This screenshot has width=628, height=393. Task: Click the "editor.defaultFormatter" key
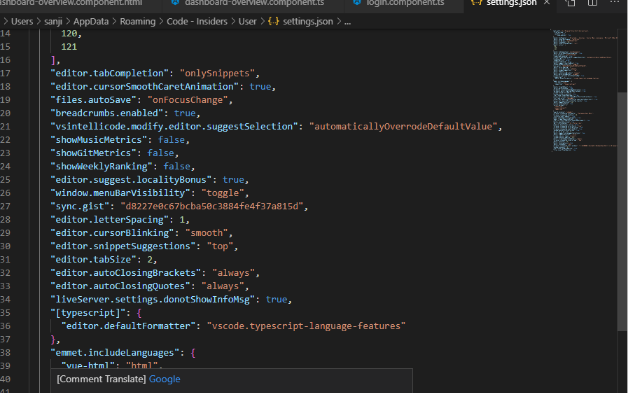click(x=128, y=326)
